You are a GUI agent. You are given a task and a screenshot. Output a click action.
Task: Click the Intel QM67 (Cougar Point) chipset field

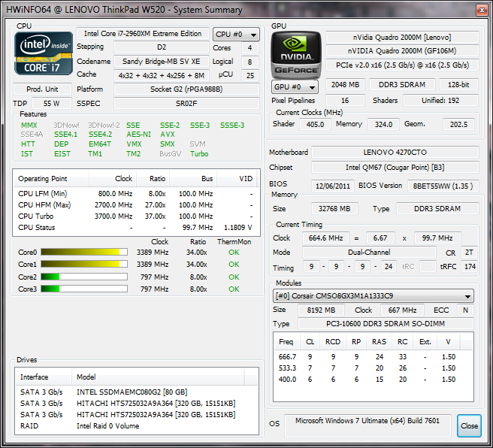point(395,168)
